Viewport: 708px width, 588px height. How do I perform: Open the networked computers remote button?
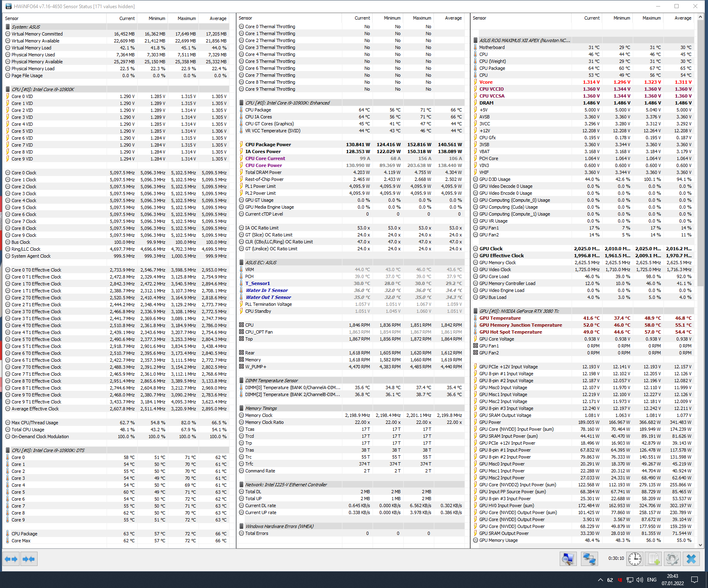click(x=589, y=559)
